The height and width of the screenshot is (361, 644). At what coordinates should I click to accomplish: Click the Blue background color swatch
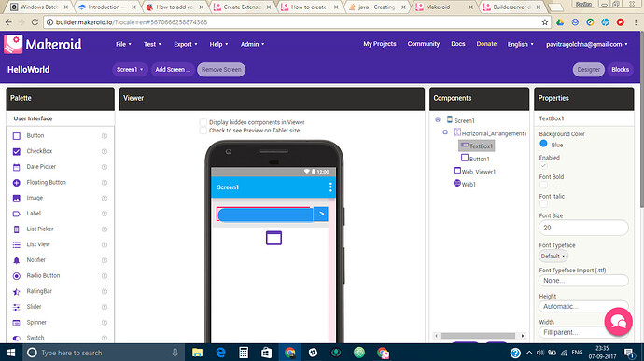pos(543,144)
